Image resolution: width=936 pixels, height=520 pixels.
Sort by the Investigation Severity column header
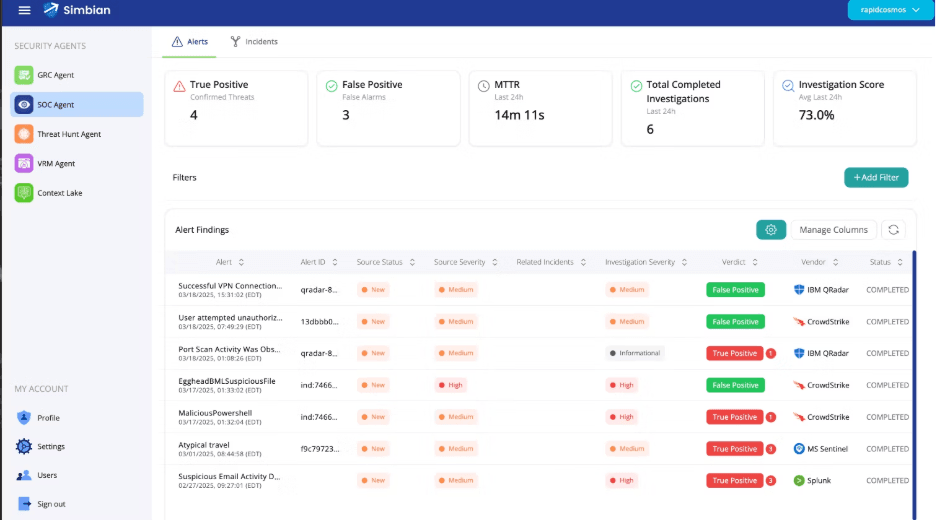(645, 262)
